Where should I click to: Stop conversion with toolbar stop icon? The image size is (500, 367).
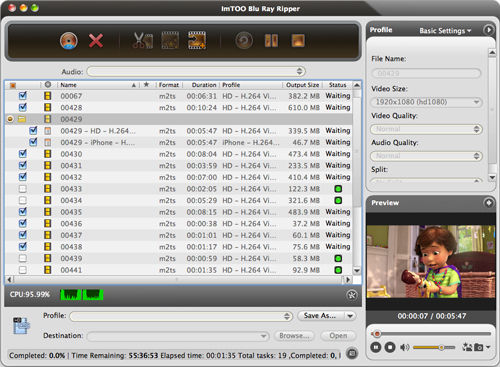click(298, 41)
